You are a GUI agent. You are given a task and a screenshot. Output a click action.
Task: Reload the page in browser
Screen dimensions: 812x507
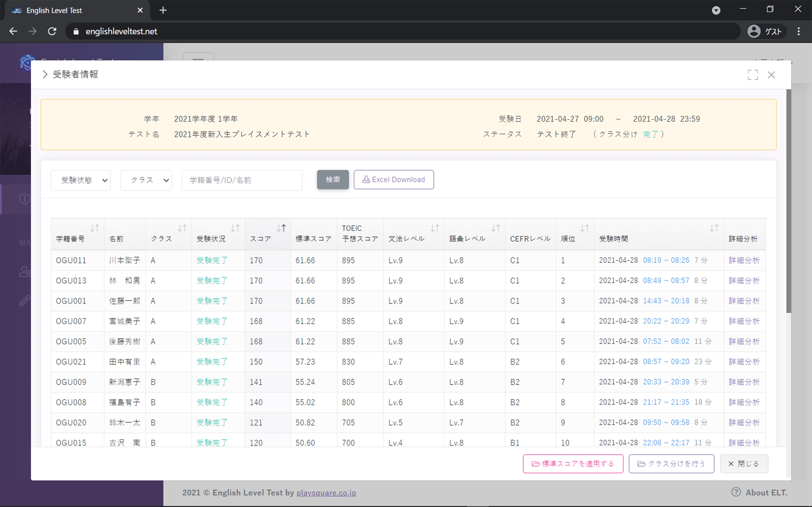coord(52,32)
